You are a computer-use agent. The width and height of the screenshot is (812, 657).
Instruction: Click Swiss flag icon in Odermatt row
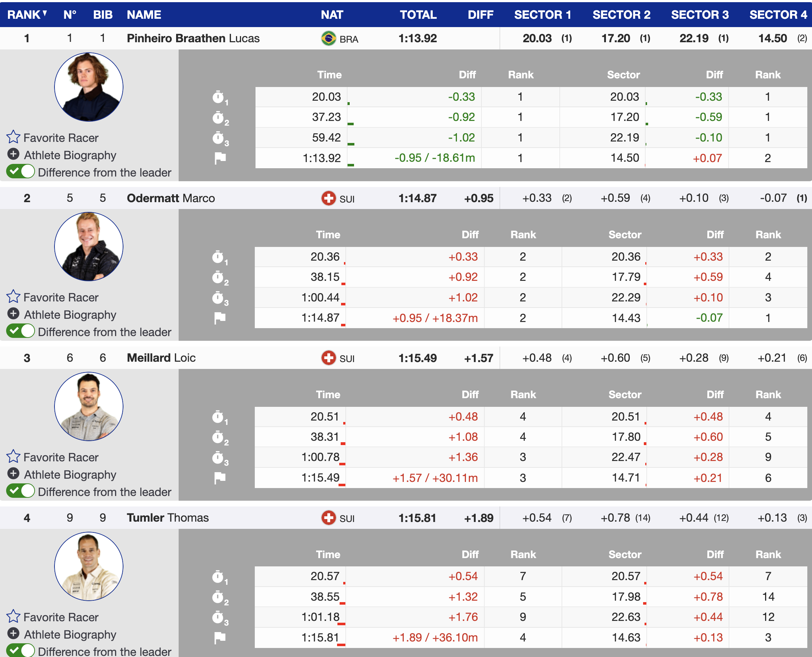click(x=328, y=198)
